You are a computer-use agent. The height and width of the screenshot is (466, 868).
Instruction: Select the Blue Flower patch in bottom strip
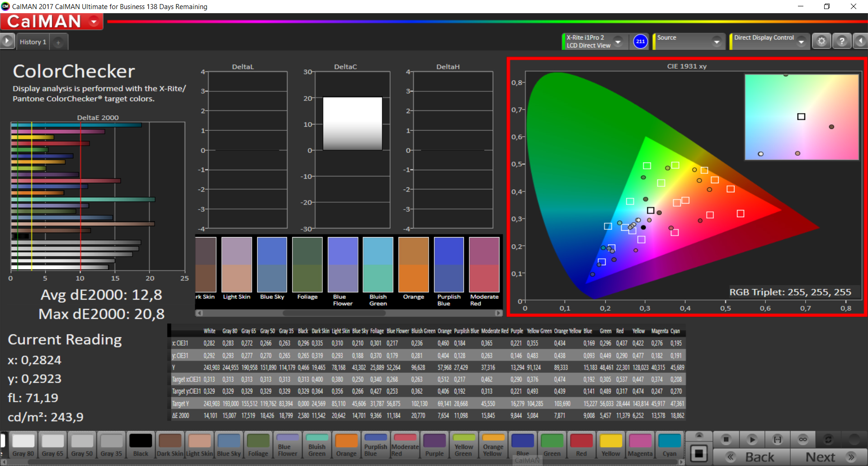(288, 445)
